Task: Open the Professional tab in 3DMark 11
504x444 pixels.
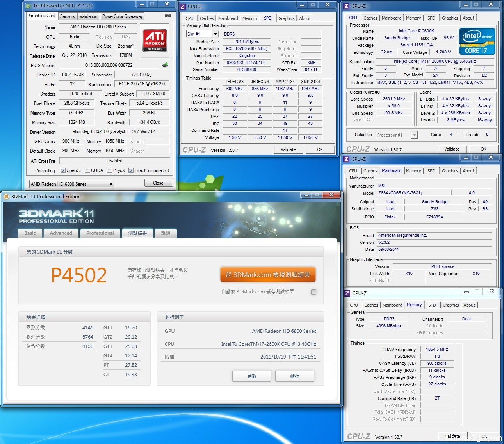Action: (x=100, y=233)
